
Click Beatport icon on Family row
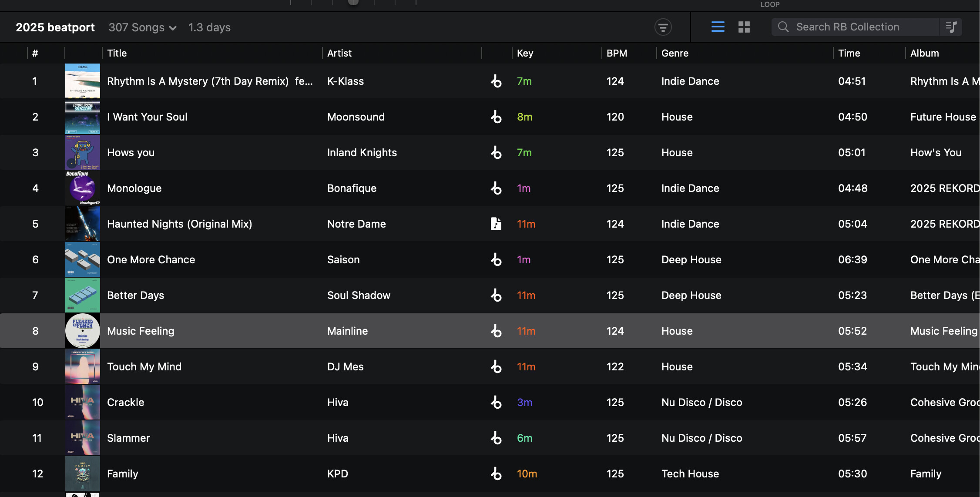(496, 473)
